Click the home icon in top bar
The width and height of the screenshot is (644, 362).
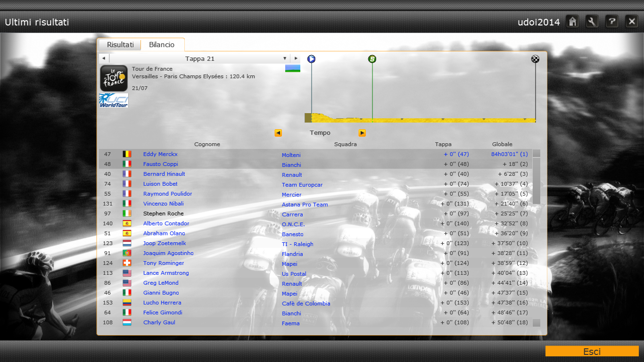[572, 21]
